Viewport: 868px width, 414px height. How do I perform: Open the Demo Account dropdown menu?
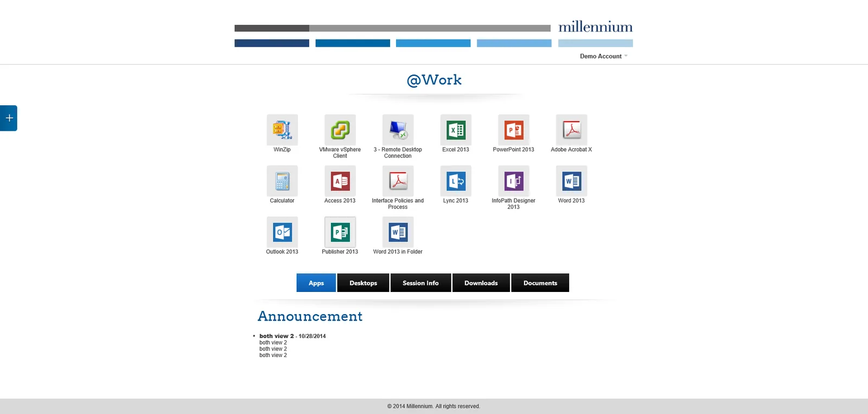pyautogui.click(x=603, y=56)
